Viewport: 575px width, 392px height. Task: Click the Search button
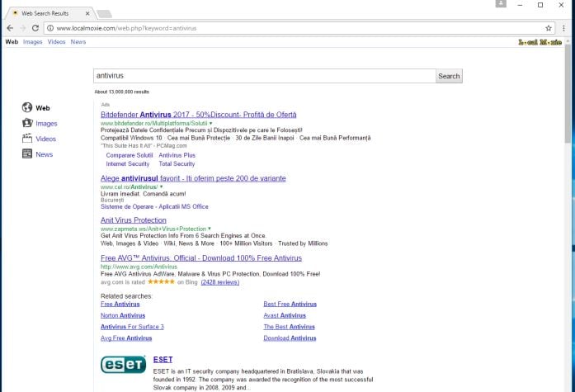(x=449, y=76)
